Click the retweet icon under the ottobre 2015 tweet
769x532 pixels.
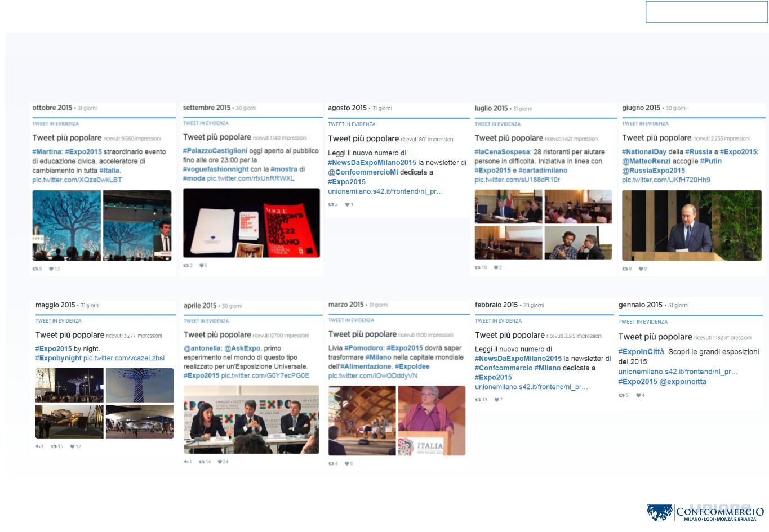click(35, 269)
